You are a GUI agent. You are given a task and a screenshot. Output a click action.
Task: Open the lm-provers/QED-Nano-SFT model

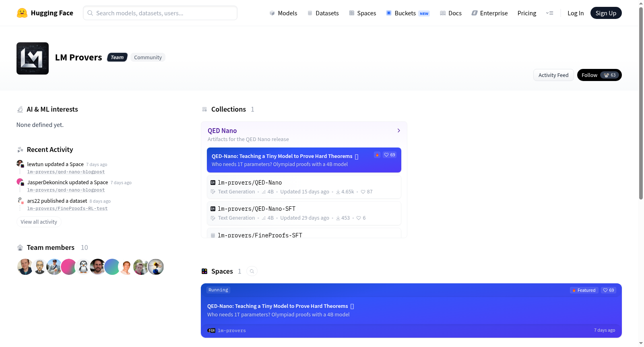304,213
